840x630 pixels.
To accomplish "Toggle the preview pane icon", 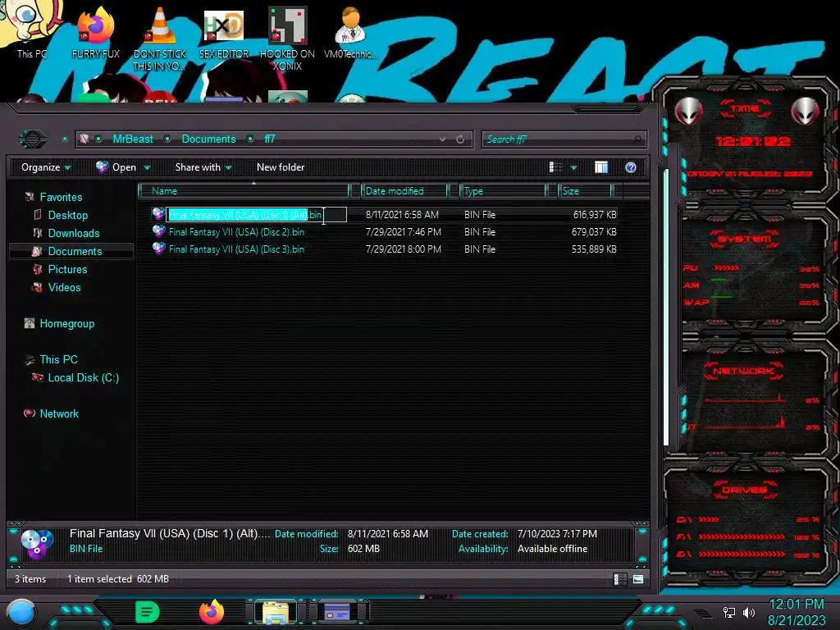I will 601,167.
